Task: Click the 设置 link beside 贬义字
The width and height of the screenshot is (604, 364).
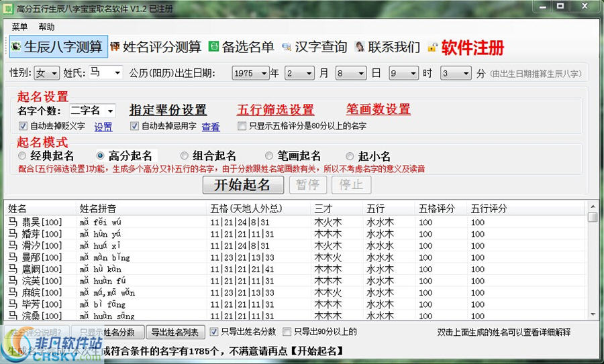Action: (103, 127)
